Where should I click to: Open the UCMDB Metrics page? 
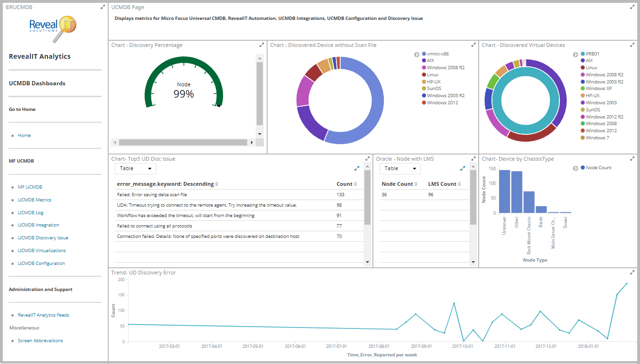tap(34, 200)
